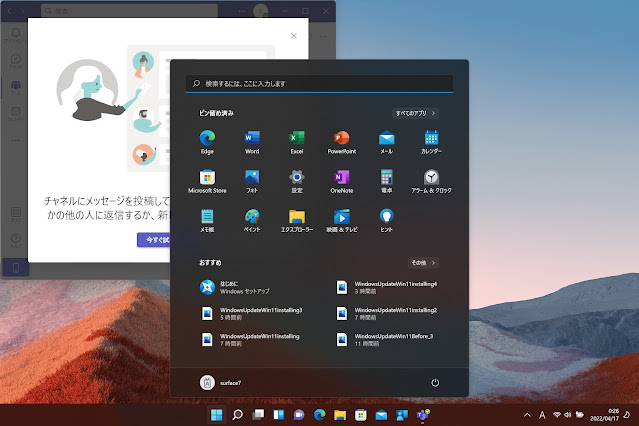The width and height of the screenshot is (639, 426).
Task: Open WindowsUpdateWin11installing2 recent file
Action: pyautogui.click(x=387, y=313)
